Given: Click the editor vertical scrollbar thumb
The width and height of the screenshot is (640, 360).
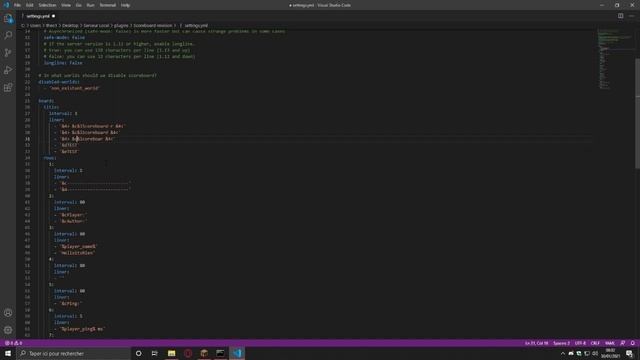Looking at the screenshot, I should [637, 113].
